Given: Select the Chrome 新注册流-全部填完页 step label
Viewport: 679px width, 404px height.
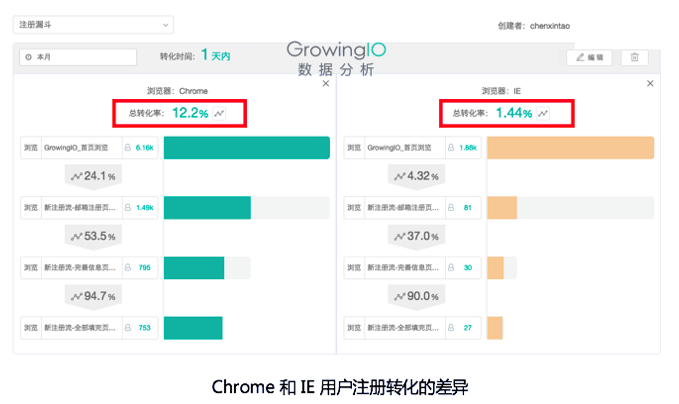Looking at the screenshot, I should (80, 328).
